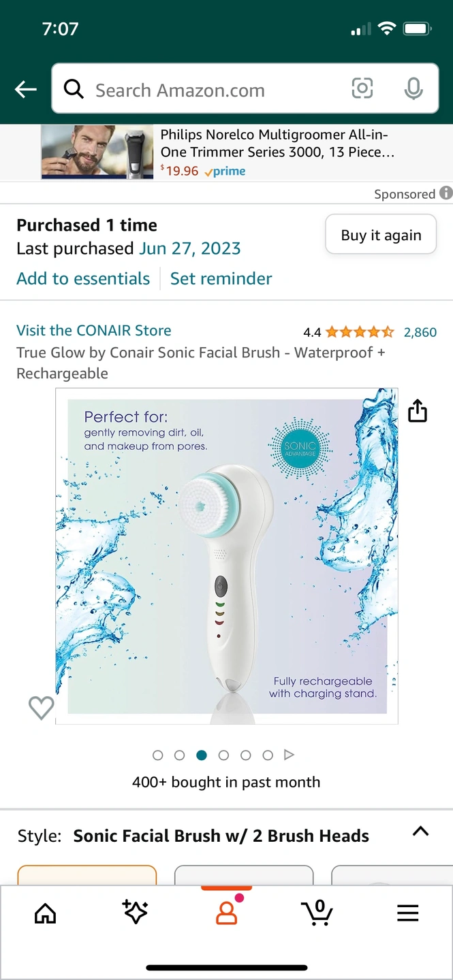The image size is (453, 980).
Task: Collapse the Style options chevron
Action: coord(421,831)
